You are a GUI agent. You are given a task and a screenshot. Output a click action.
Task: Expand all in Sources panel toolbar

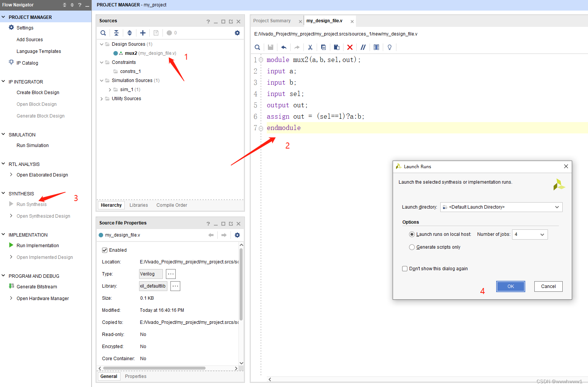coord(130,33)
